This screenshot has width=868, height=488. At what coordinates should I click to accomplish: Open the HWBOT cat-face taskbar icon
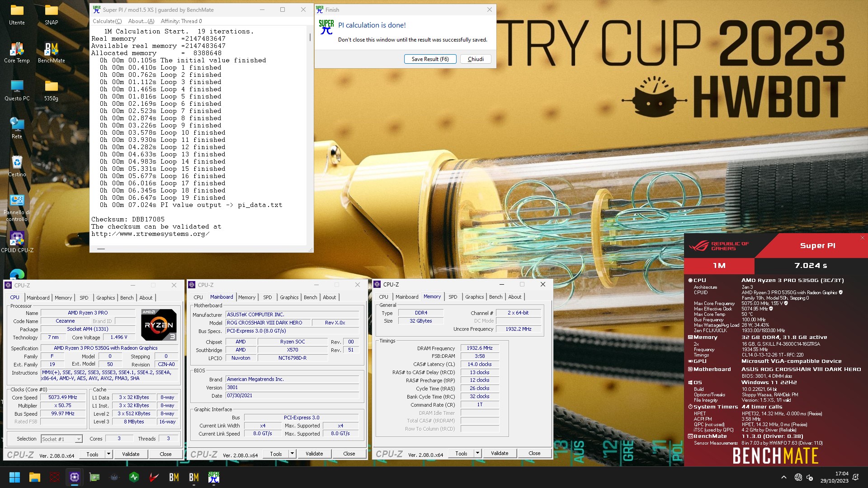[x=114, y=477]
